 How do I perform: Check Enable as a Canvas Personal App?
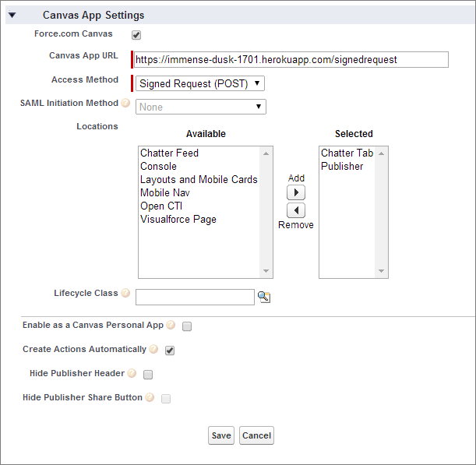point(187,326)
